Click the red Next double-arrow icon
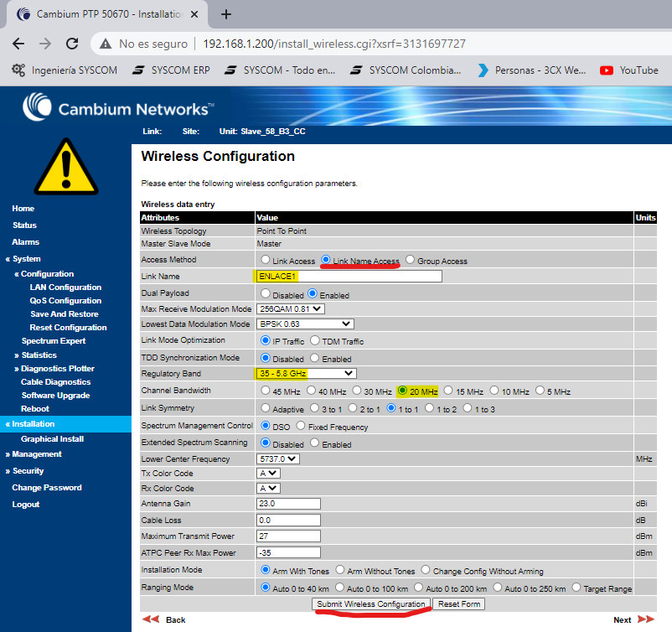This screenshot has width=672, height=632. [646, 619]
